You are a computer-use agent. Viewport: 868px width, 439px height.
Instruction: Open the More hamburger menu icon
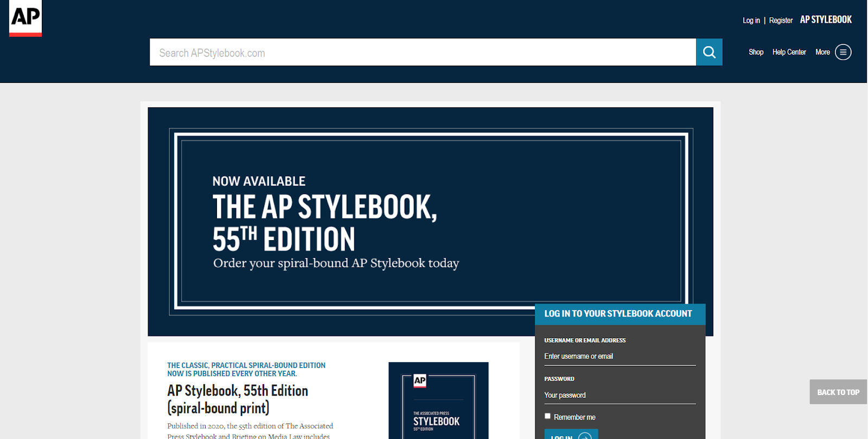pos(843,52)
